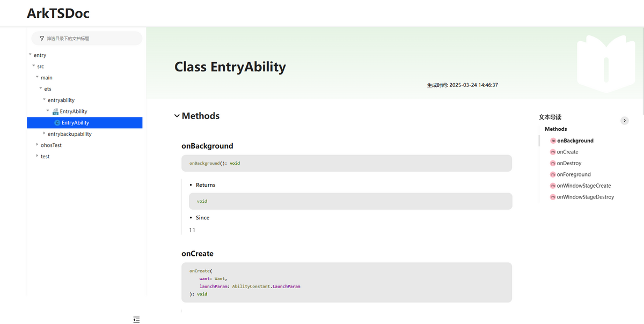Click the ETS file icon beside EntryAbility
This screenshot has width=644, height=324.
pyautogui.click(x=55, y=112)
